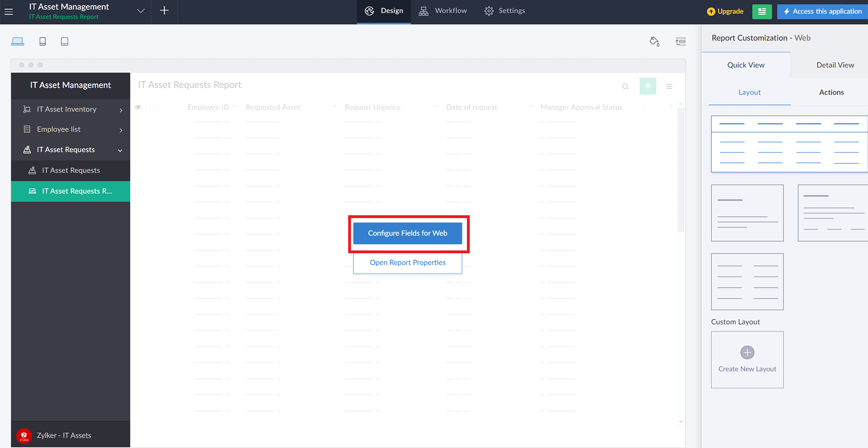The height and width of the screenshot is (448, 868).
Task: Select the tablet device view
Action: (65, 41)
